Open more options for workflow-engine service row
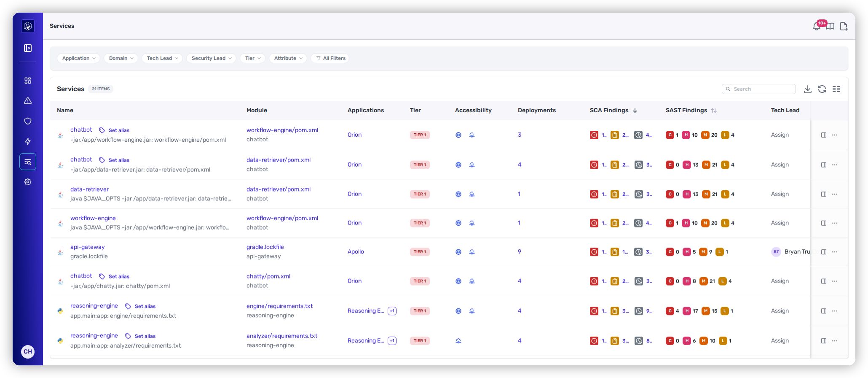 [x=835, y=223]
